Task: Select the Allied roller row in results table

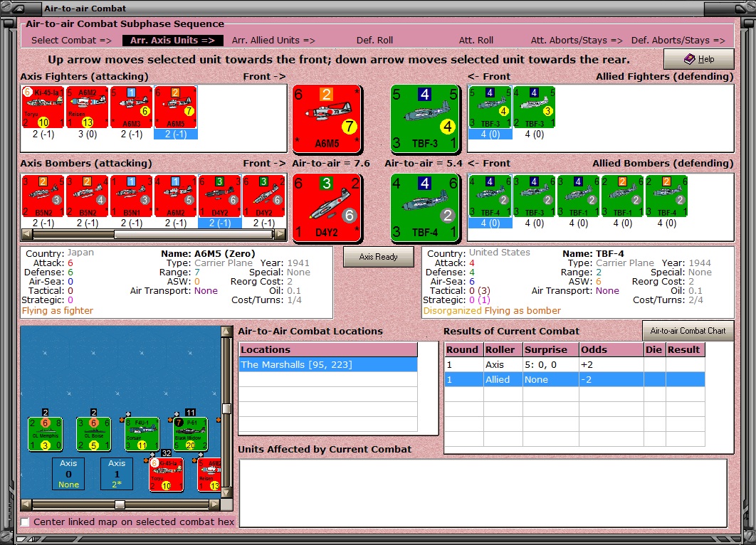Action: (x=574, y=380)
